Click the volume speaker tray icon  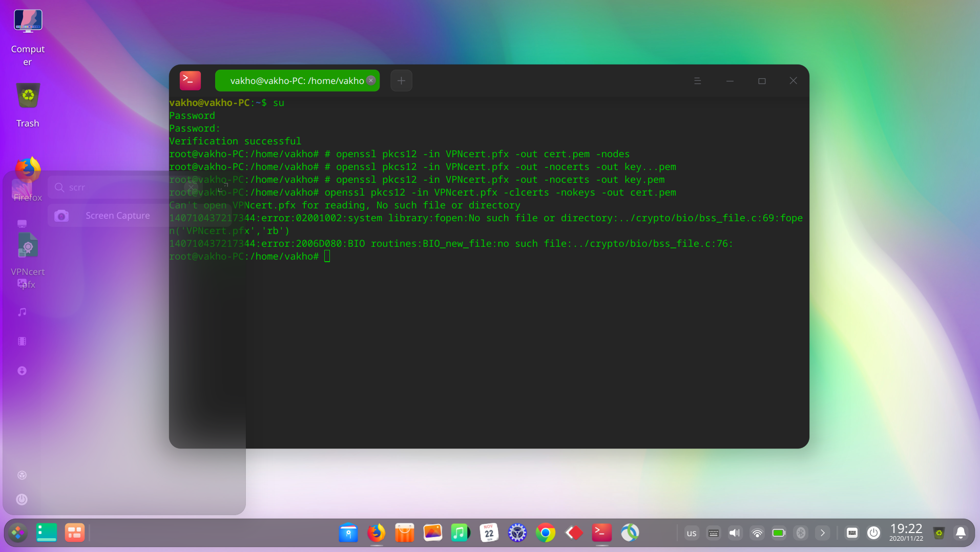[x=735, y=533]
